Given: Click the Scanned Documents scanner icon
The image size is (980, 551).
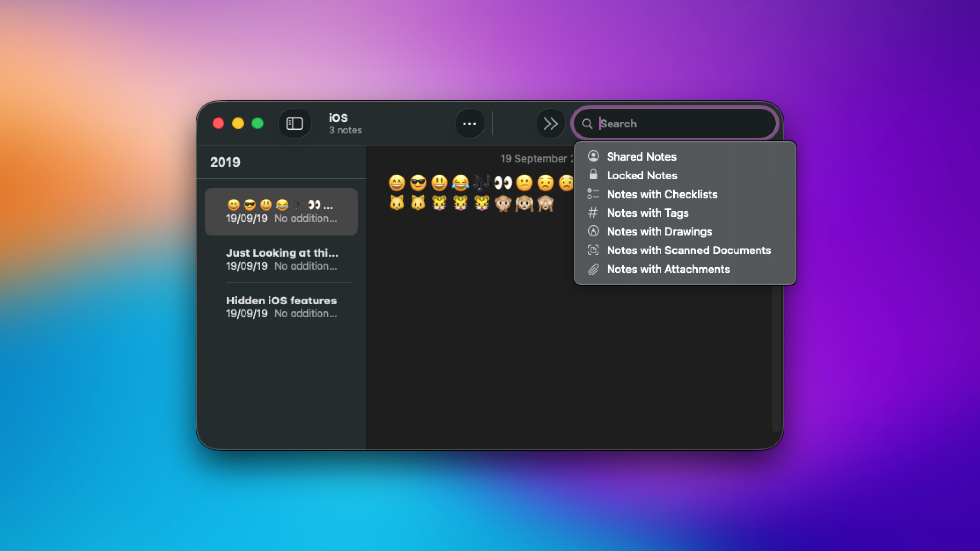Looking at the screenshot, I should click(593, 250).
